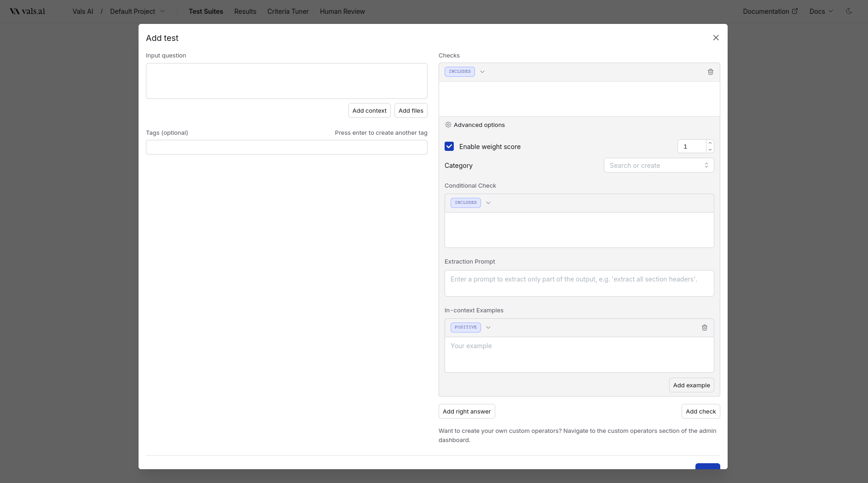Image resolution: width=868 pixels, height=483 pixels.
Task: Open Human Review tab
Action: 342,11
